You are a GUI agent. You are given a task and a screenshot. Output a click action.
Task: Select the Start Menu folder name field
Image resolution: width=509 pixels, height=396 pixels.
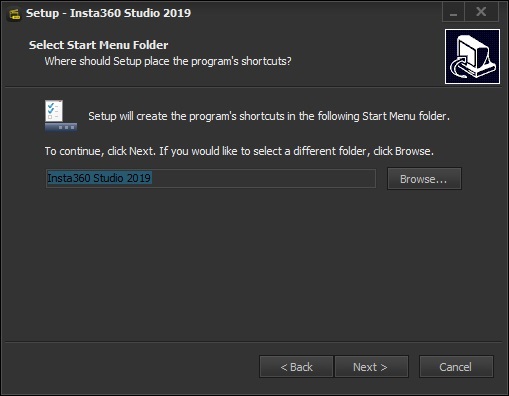tap(211, 178)
